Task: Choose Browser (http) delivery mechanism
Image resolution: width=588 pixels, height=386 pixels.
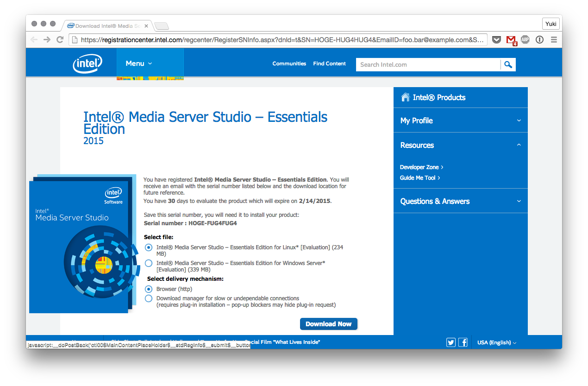Action: coord(149,289)
